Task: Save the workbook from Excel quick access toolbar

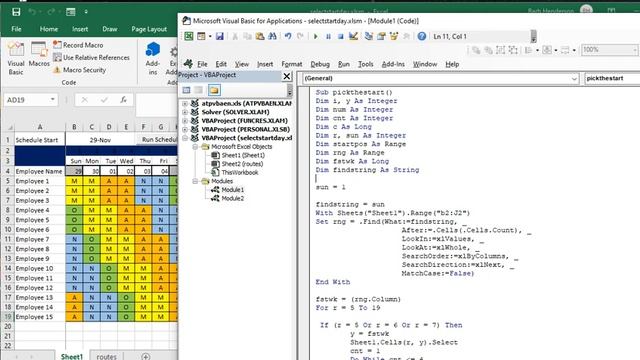Action: tap(16, 12)
